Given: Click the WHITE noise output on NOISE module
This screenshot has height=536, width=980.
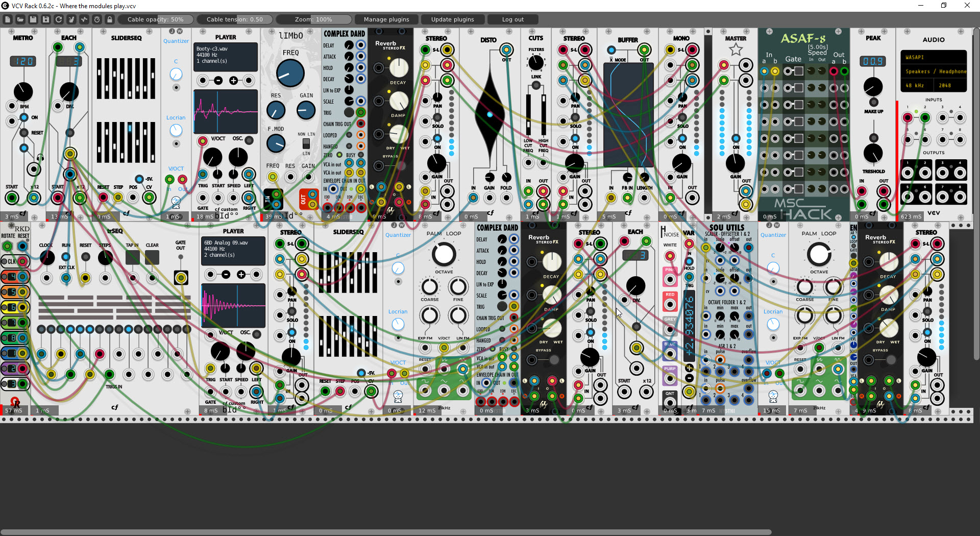Looking at the screenshot, I should click(x=670, y=256).
